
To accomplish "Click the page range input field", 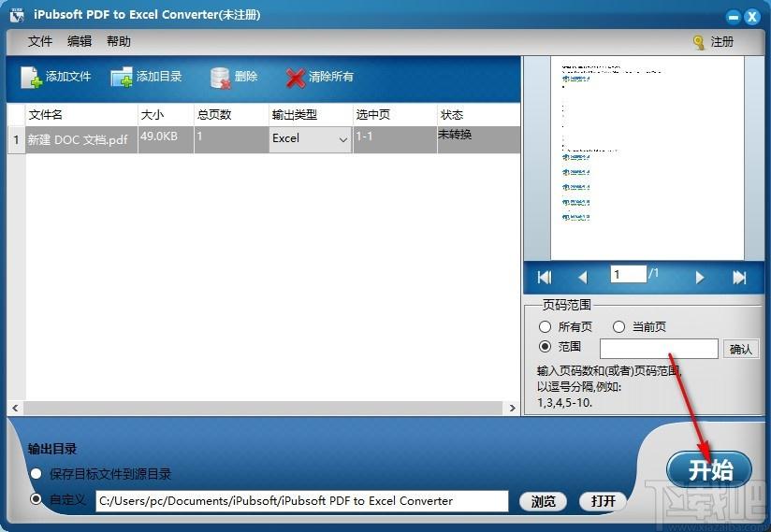I will [659, 349].
